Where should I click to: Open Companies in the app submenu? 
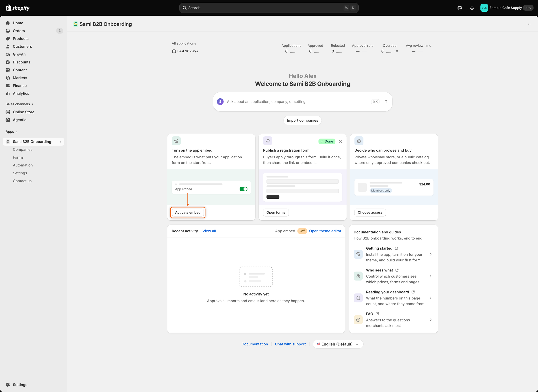point(23,149)
